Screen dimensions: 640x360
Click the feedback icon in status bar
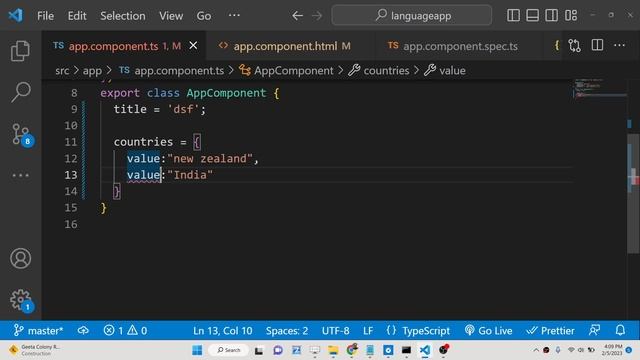pyautogui.click(x=594, y=330)
